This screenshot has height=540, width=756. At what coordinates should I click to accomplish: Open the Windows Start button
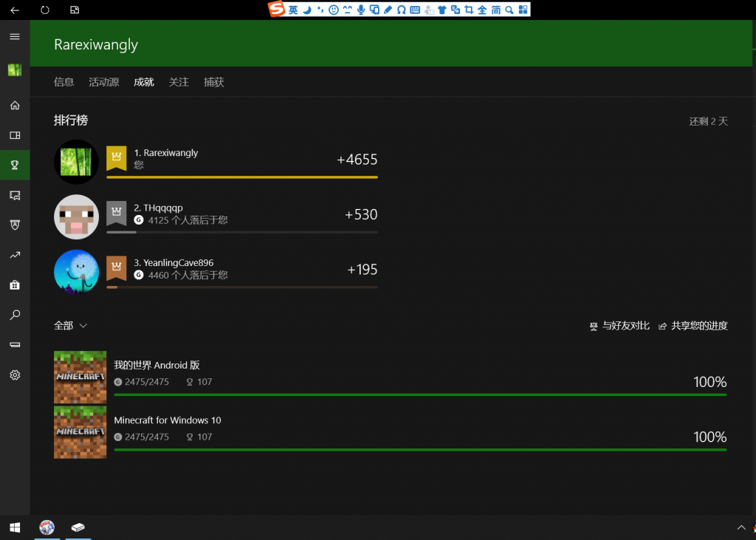pyautogui.click(x=15, y=527)
